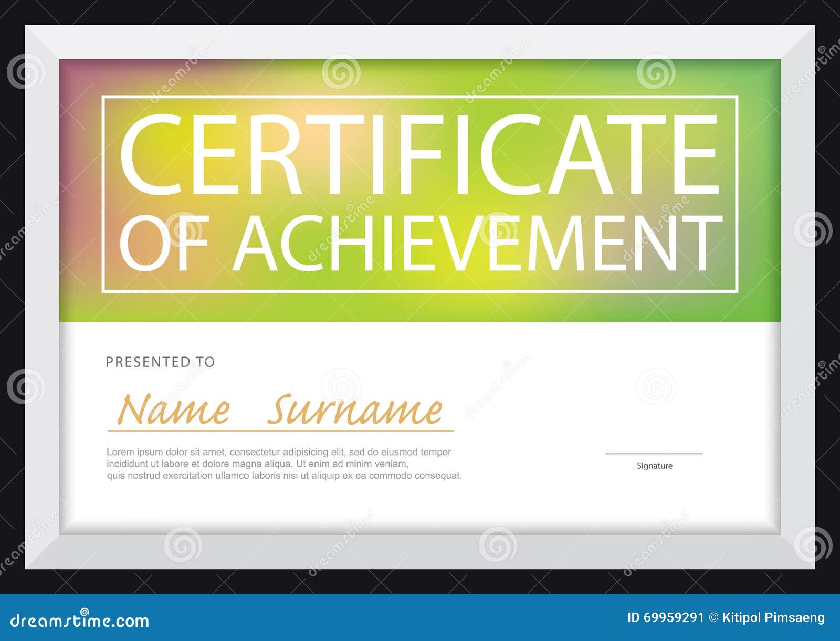Click the underline beneath Name Surname
Viewport: 840px width, 641px height.
(281, 430)
